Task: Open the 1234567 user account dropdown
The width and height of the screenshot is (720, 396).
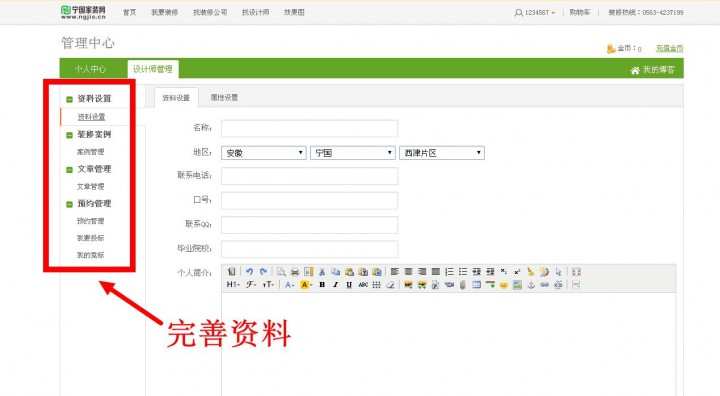Action: click(x=535, y=13)
